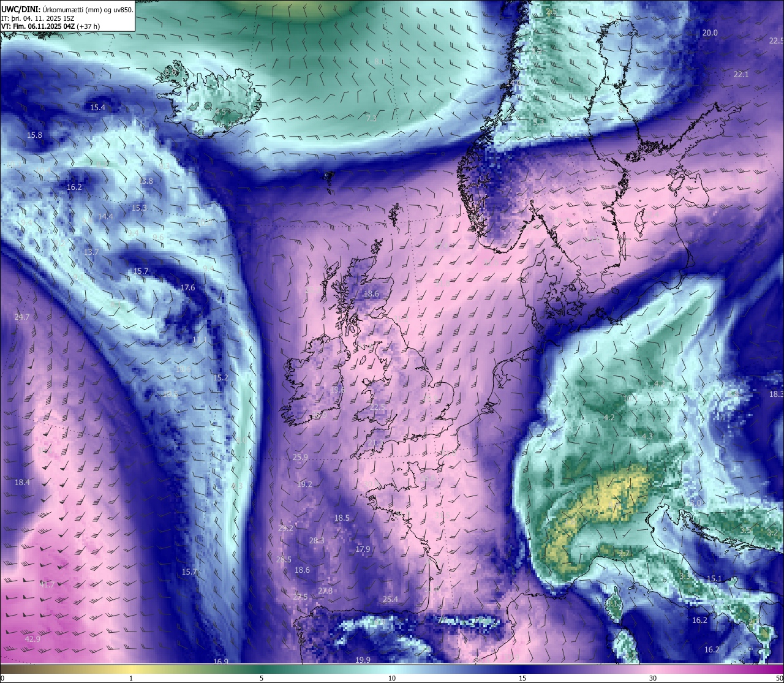Click the 15.8 value label

coord(35,135)
